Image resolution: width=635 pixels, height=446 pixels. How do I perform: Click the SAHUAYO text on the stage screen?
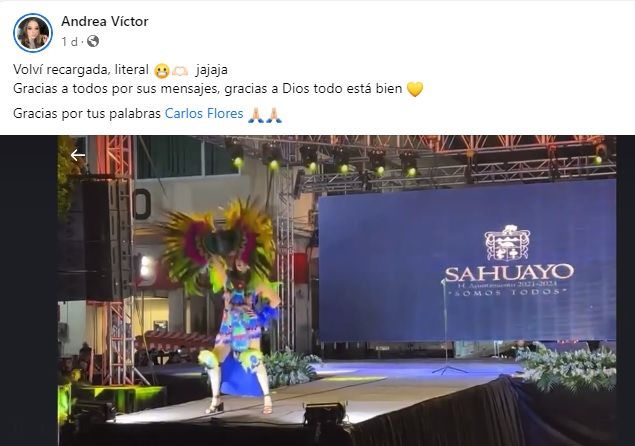509,273
